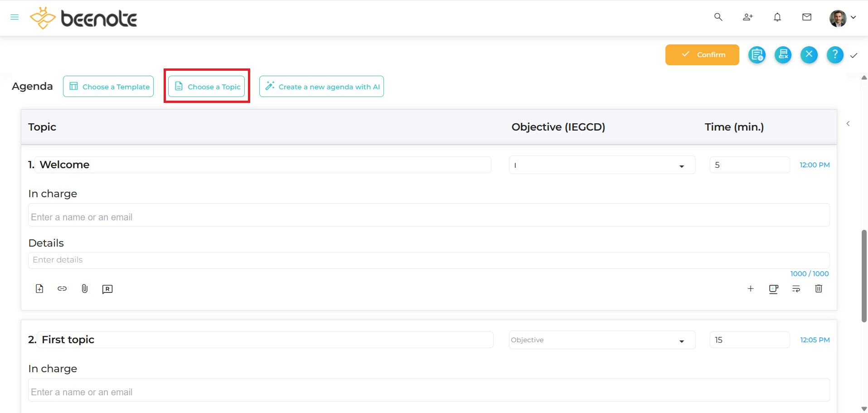Click the Confirm button
Screen dimensions: 868x413
tap(702, 55)
